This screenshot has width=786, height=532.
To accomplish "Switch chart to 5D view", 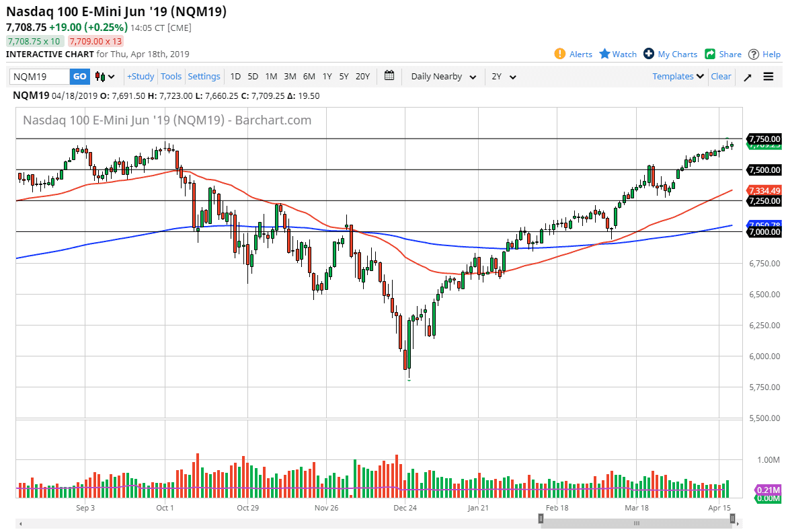I will (x=252, y=76).
